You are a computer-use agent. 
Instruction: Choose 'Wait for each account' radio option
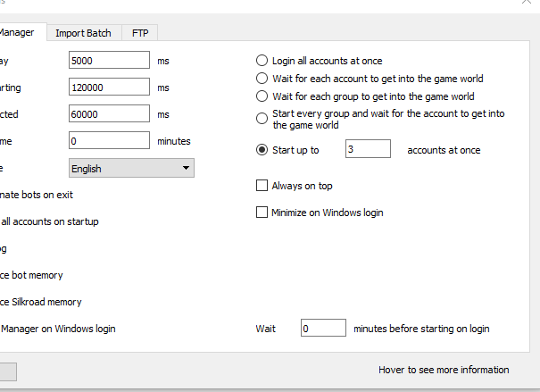pyautogui.click(x=262, y=79)
